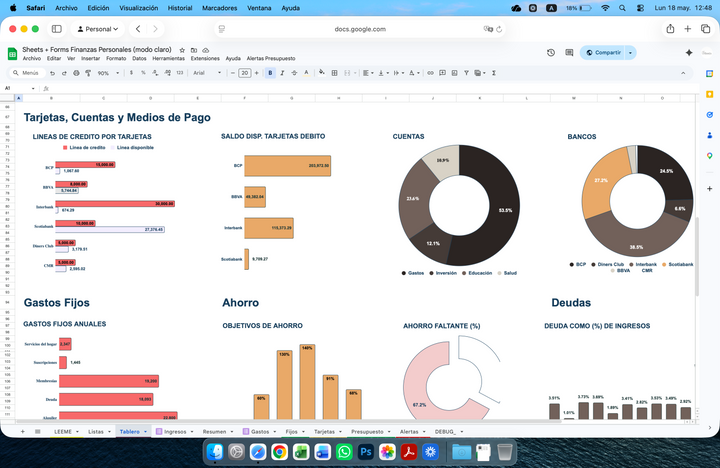Open the functions sigma icon
The image size is (720, 468).
point(494,73)
